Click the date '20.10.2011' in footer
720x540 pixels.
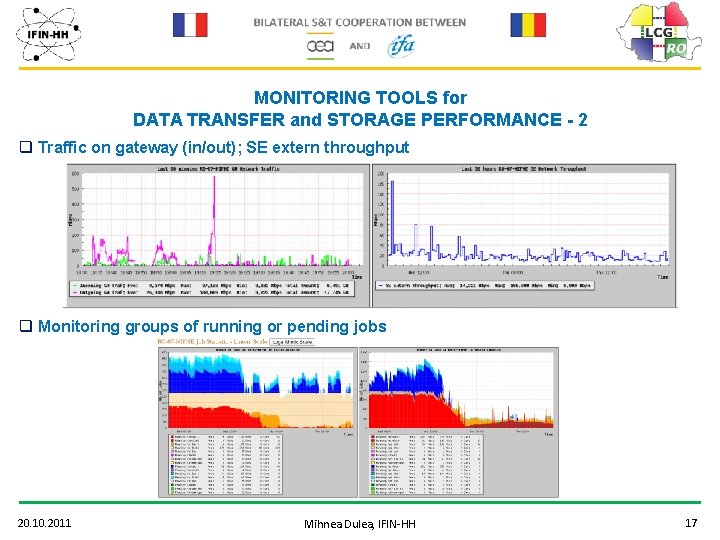45,523
